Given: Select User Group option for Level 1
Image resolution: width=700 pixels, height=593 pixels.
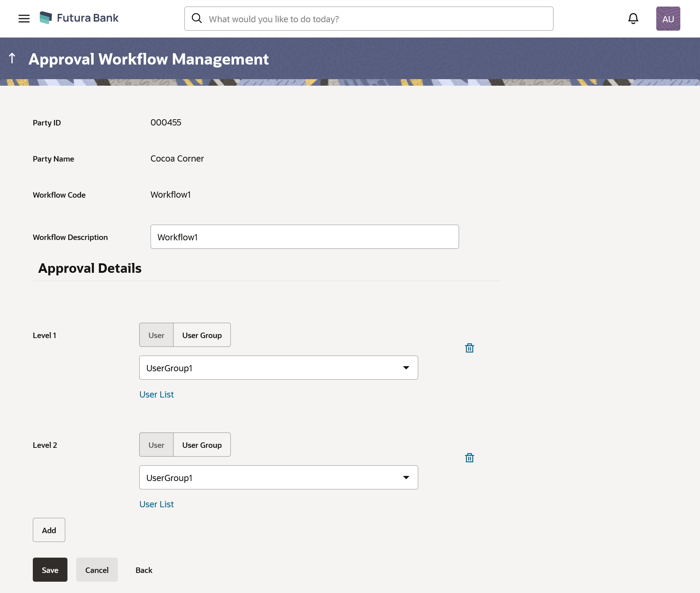Looking at the screenshot, I should [202, 335].
